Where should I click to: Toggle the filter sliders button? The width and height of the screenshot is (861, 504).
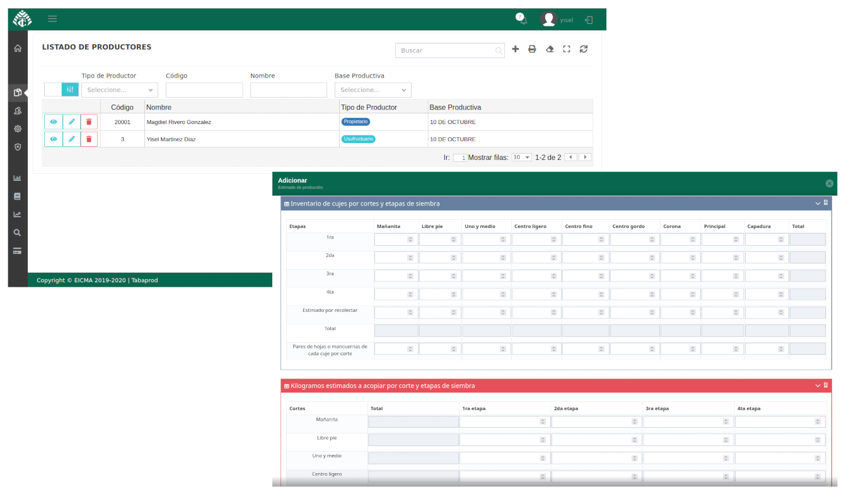[x=70, y=89]
